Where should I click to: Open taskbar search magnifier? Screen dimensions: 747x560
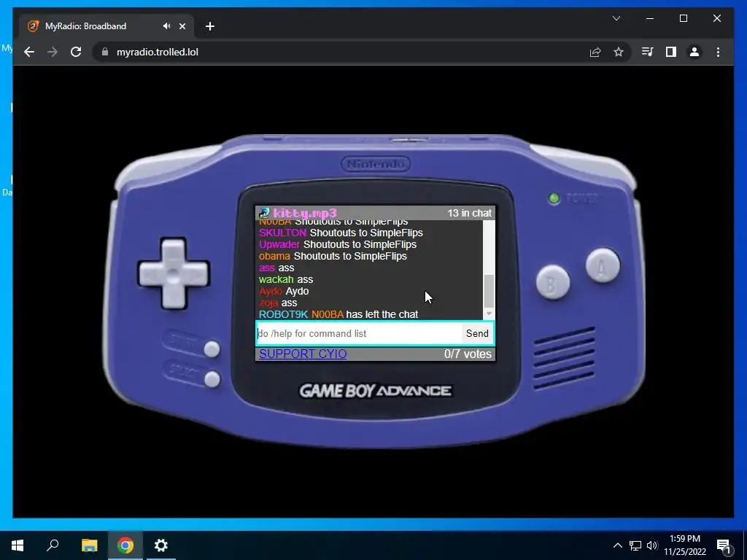(53, 545)
